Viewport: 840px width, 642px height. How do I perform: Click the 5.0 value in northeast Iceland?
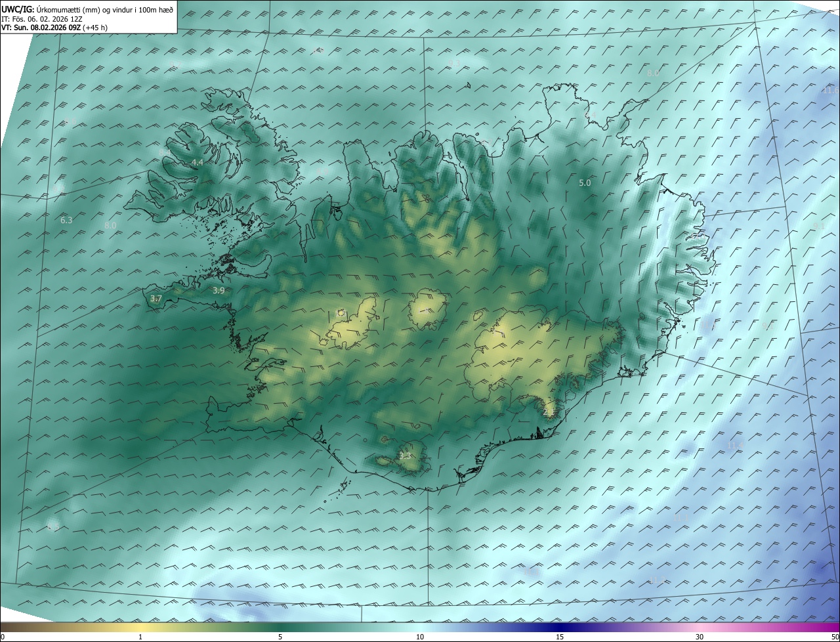click(x=585, y=183)
